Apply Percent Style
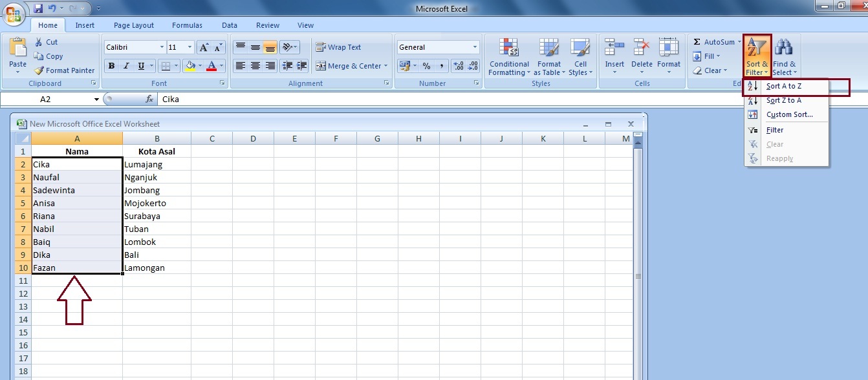This screenshot has height=380, width=868. coord(426,66)
